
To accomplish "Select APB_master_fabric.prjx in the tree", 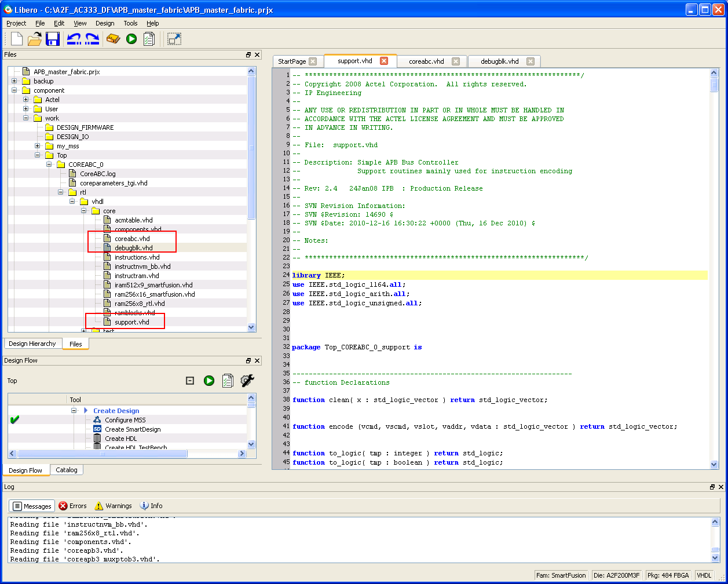I will point(67,72).
